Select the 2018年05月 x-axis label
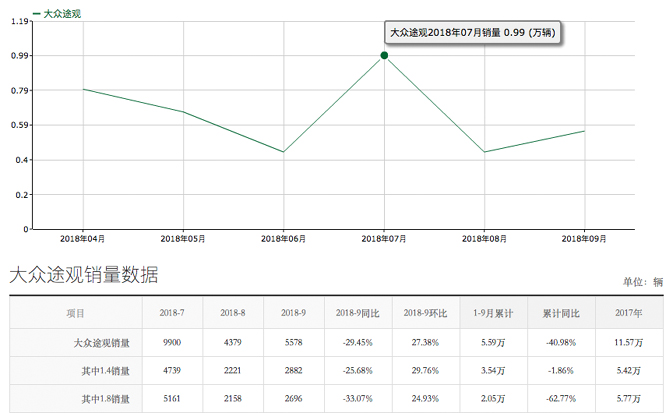 pos(183,239)
